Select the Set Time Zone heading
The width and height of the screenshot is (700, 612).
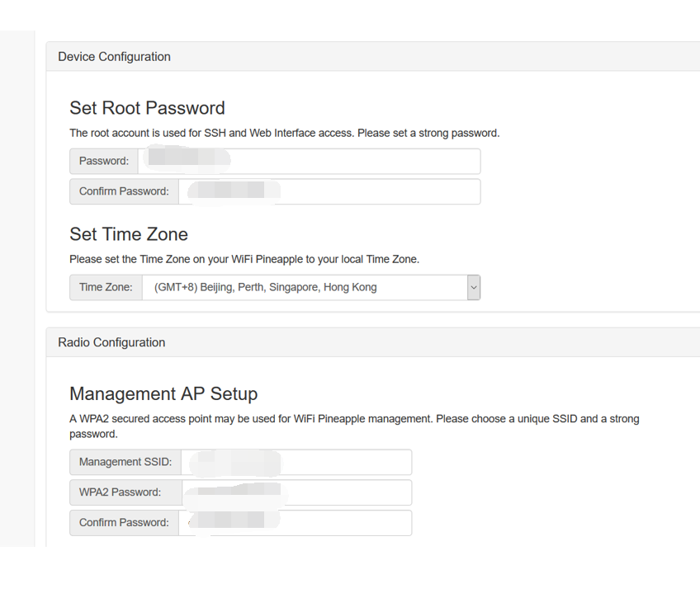pyautogui.click(x=129, y=234)
